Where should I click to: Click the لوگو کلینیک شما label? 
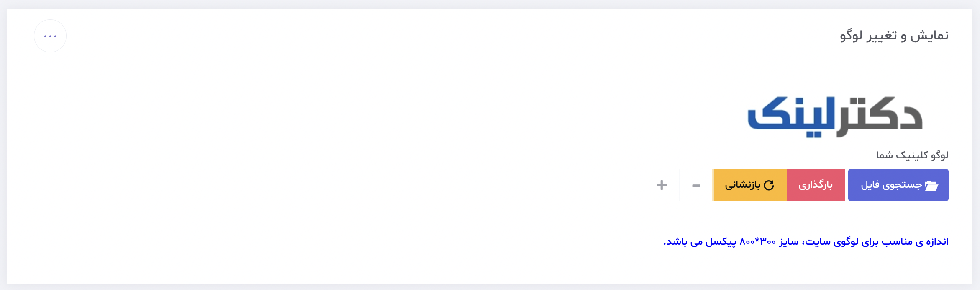click(912, 155)
